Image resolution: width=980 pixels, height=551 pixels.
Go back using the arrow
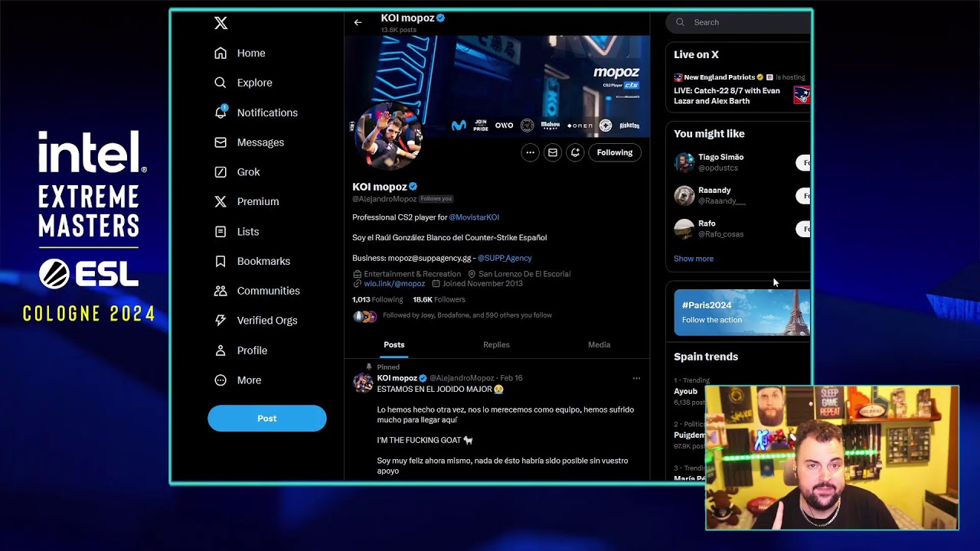point(358,22)
